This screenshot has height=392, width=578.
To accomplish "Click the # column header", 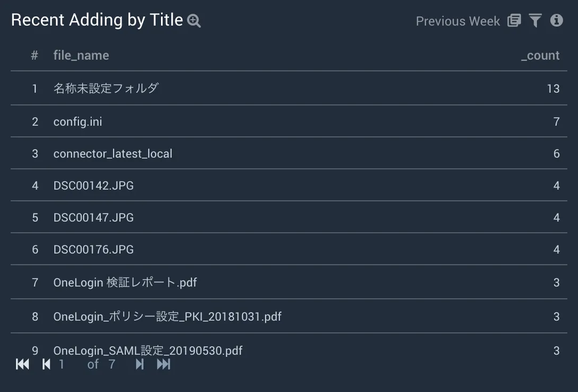I will [x=35, y=55].
